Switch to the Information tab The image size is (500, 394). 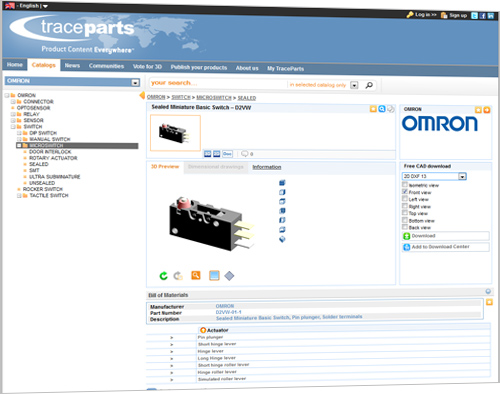[x=267, y=167]
